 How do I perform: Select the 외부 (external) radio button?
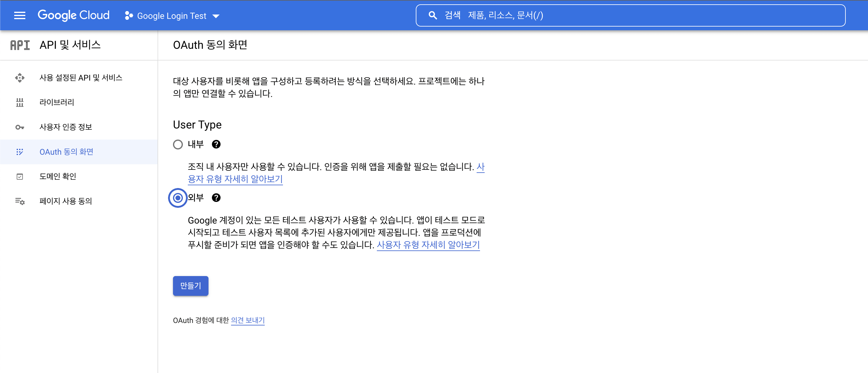pos(178,198)
